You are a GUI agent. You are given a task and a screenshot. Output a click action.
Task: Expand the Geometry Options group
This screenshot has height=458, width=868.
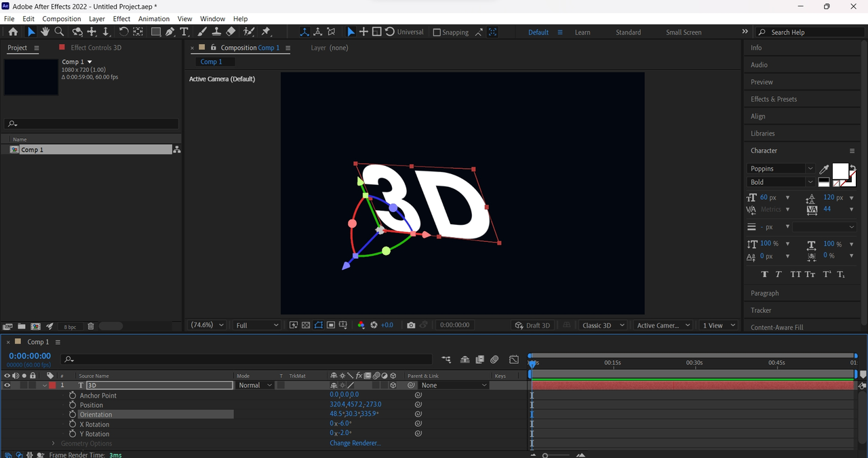(x=54, y=444)
